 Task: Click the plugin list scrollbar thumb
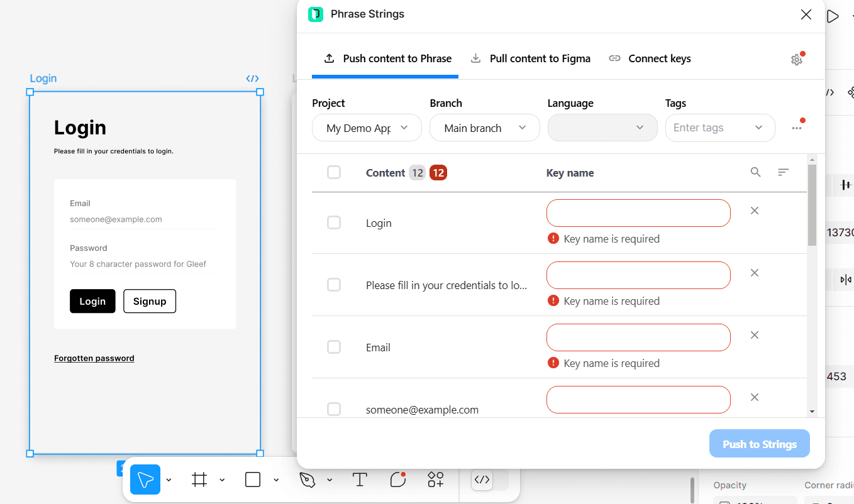(x=812, y=205)
